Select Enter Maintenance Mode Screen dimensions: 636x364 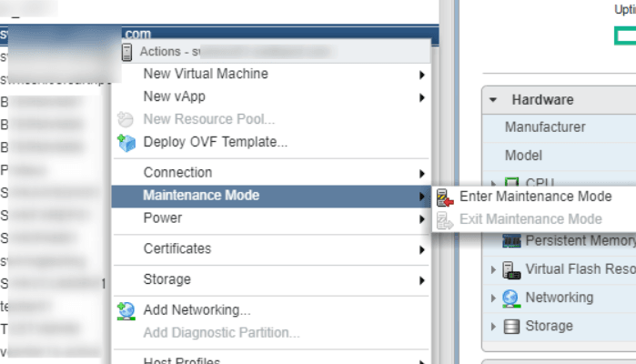pyautogui.click(x=535, y=197)
